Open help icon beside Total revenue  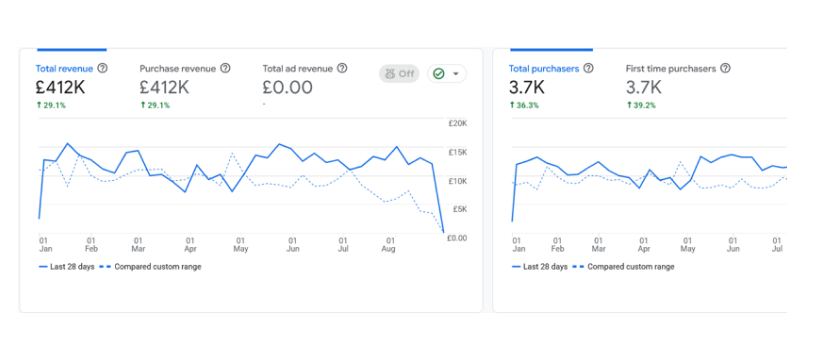(103, 69)
